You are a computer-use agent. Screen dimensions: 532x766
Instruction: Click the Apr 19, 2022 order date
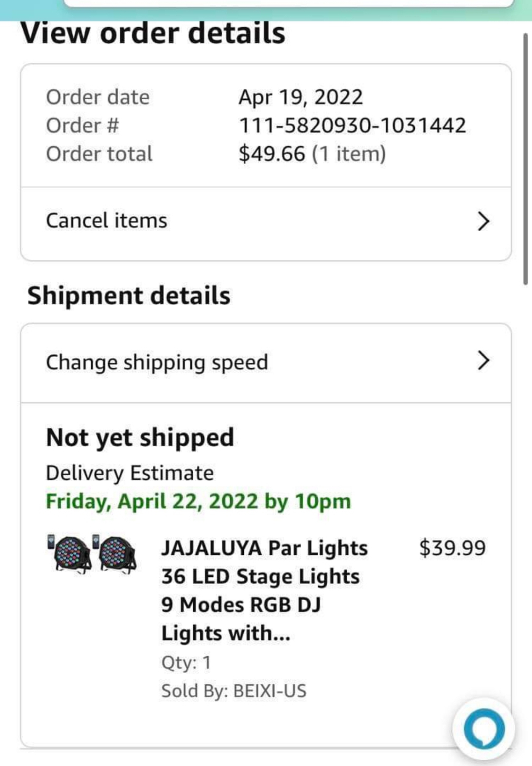coord(300,97)
